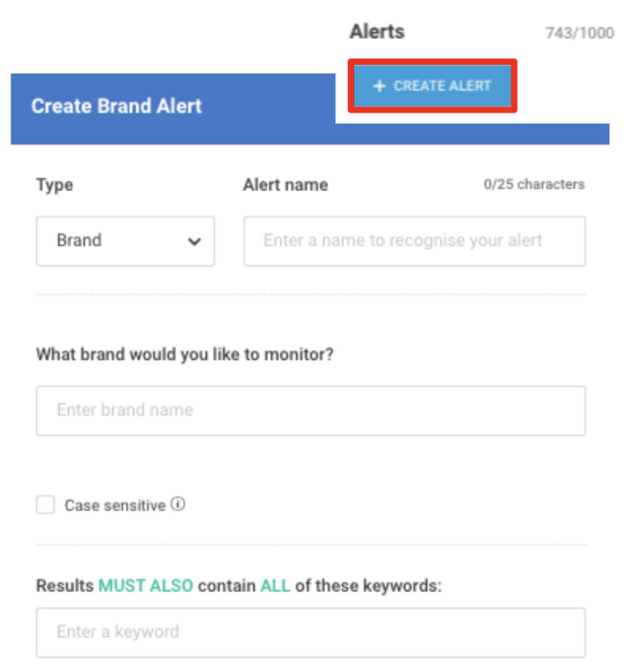Focus the Alert name input field
Viewport: 625px width, 672px height.
point(414,241)
